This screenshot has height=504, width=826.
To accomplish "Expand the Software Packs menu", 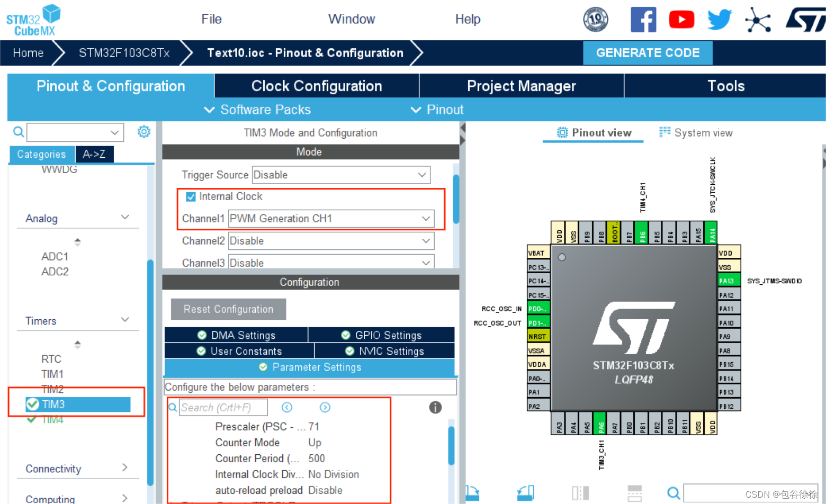I will point(257,110).
